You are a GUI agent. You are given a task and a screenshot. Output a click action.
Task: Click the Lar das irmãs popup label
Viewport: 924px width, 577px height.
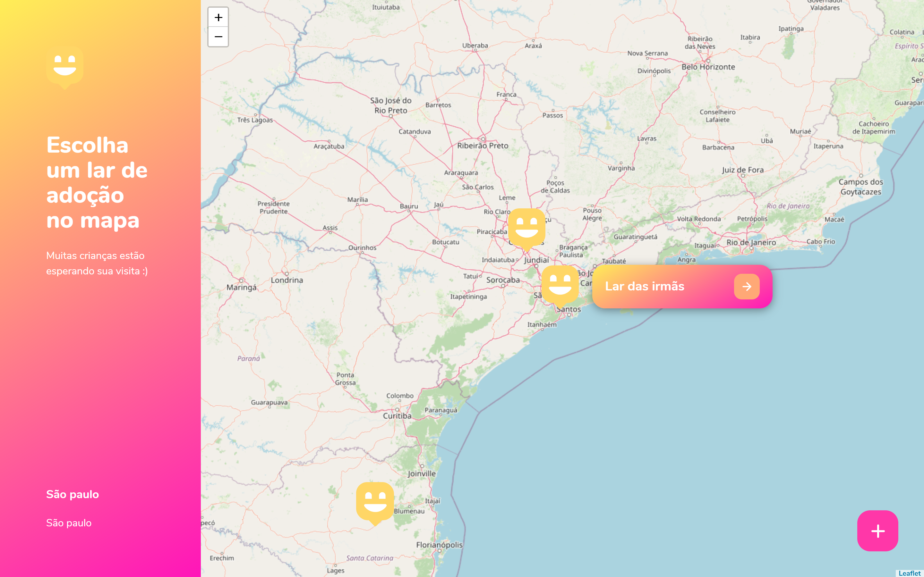645,286
